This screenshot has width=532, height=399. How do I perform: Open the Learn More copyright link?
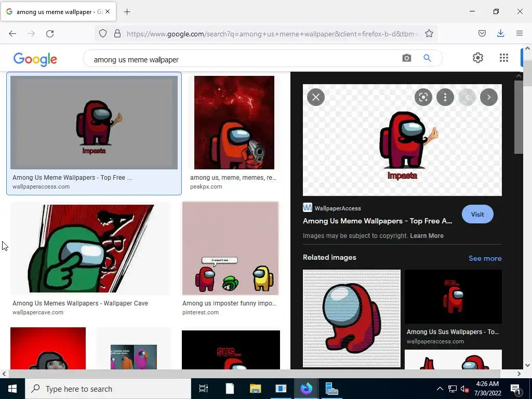click(x=427, y=235)
